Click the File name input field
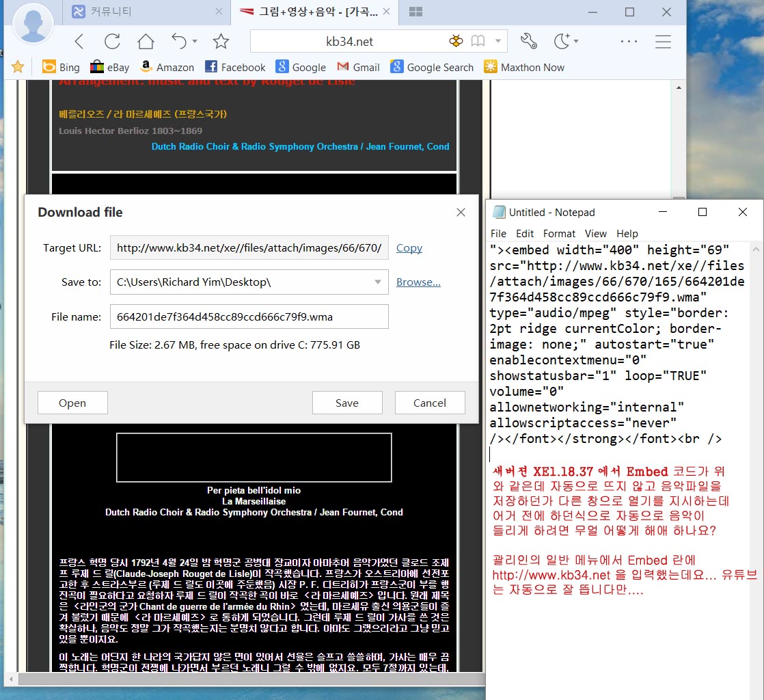 coord(249,317)
